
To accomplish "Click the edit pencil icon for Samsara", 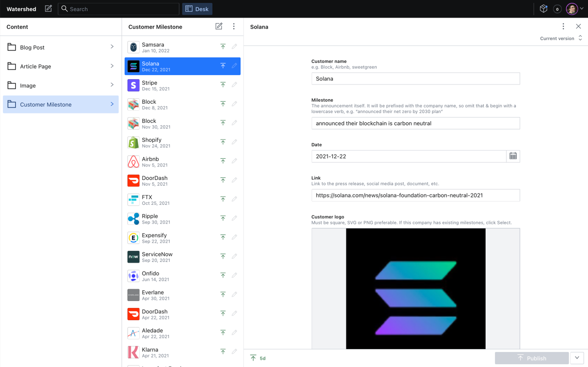I will point(234,46).
